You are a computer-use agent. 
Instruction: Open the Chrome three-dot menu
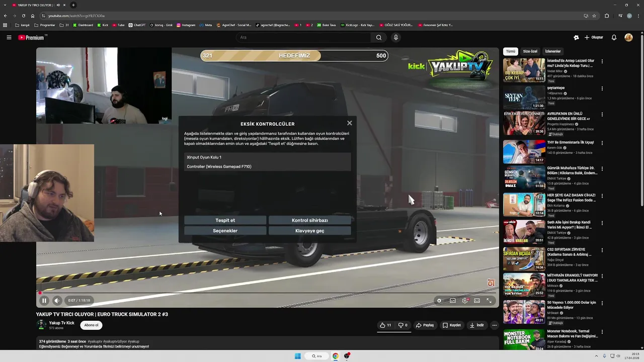(x=638, y=16)
